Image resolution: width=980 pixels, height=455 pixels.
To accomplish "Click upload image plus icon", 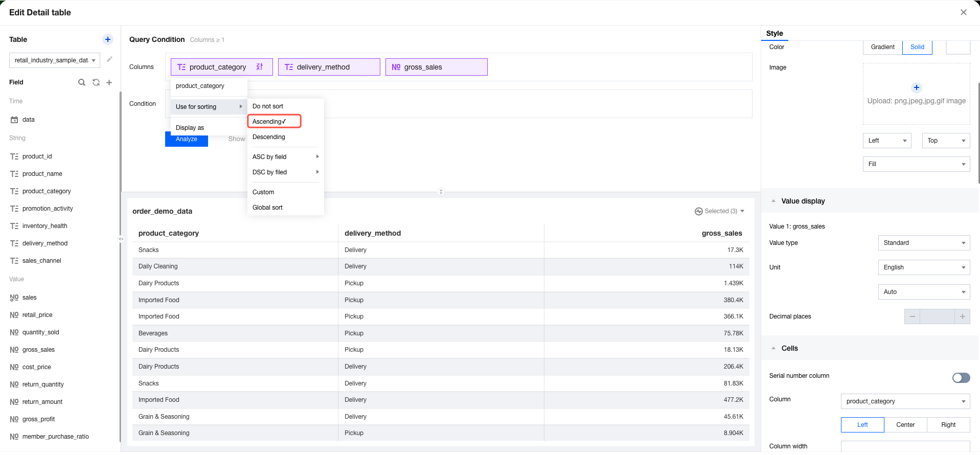I will [x=916, y=87].
